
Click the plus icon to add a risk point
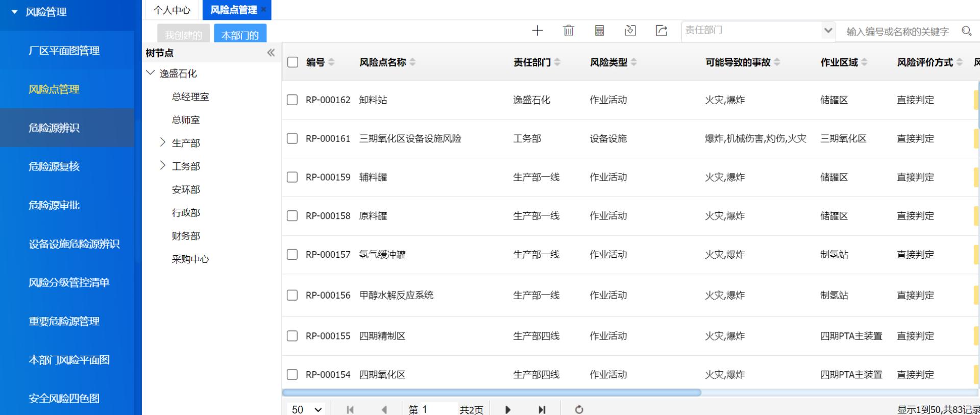click(x=537, y=31)
